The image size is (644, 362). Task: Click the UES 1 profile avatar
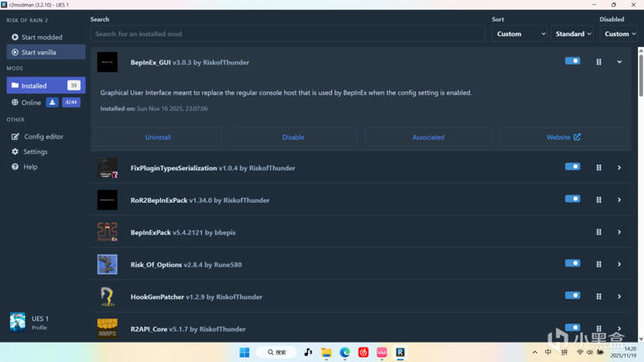18,322
